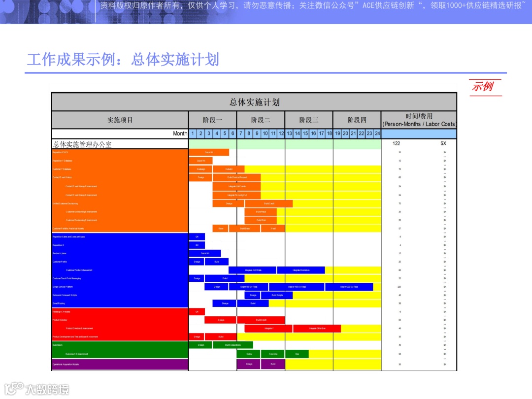Click the Build Risk bar
Screen dimensions: 532x399
pos(261,220)
